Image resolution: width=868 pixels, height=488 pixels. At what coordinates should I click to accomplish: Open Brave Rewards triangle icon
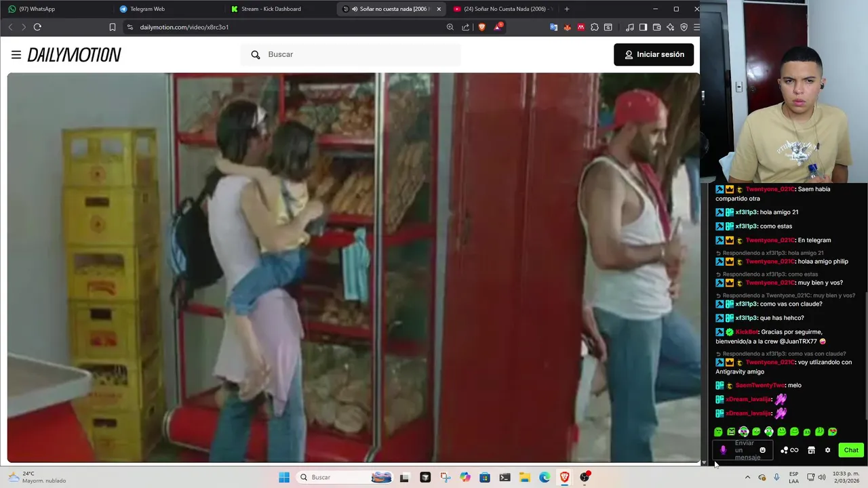point(498,27)
